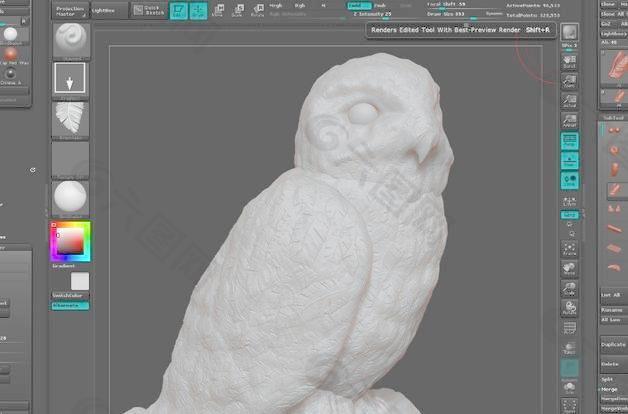Click the SwitchColor button
This screenshot has height=414, width=628.
[70, 296]
